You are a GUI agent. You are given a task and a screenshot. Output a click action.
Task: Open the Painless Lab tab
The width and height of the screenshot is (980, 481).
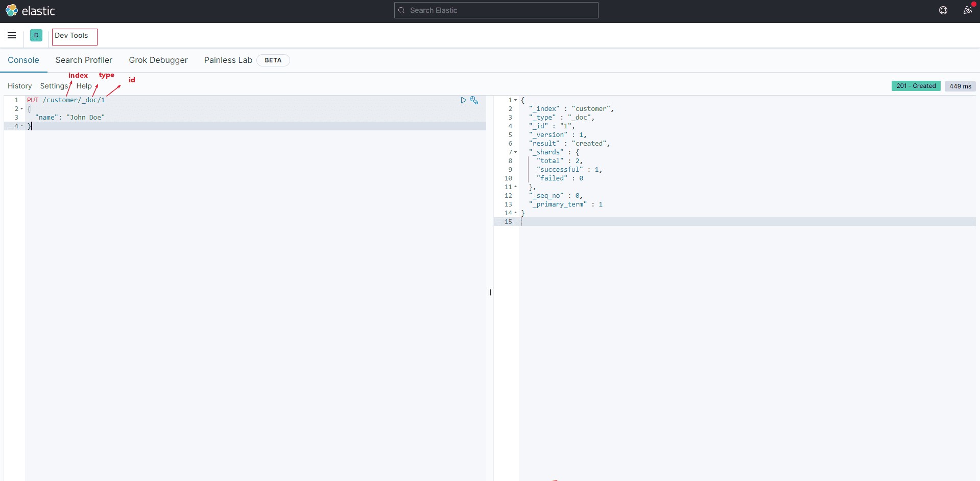click(228, 60)
